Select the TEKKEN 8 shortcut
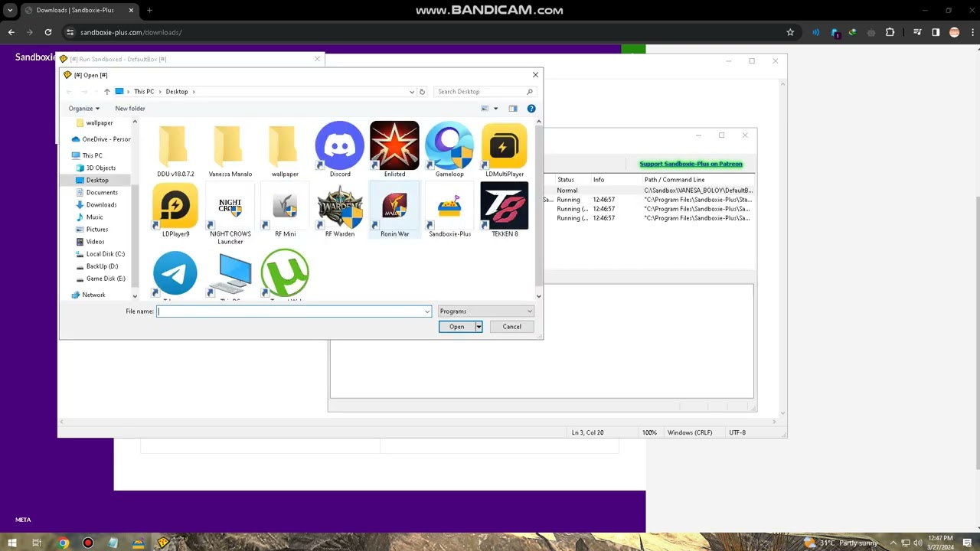The width and height of the screenshot is (980, 551). click(x=505, y=210)
